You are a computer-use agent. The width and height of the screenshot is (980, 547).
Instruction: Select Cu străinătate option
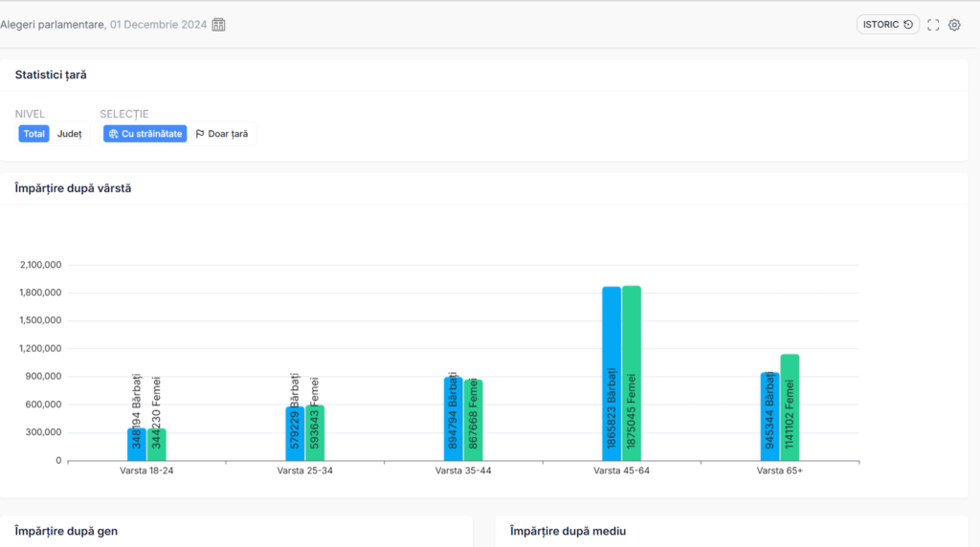(145, 134)
